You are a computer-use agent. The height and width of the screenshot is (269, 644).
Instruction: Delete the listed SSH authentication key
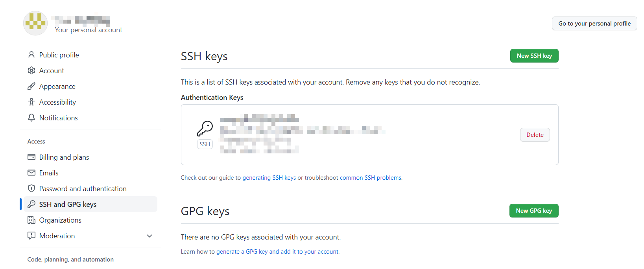tap(535, 135)
